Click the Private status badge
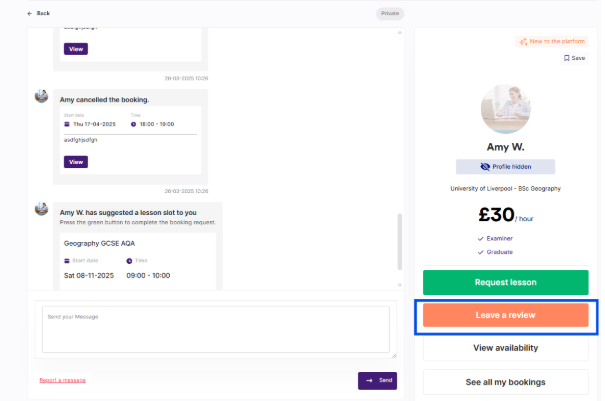Image resolution: width=605 pixels, height=401 pixels. tap(391, 13)
